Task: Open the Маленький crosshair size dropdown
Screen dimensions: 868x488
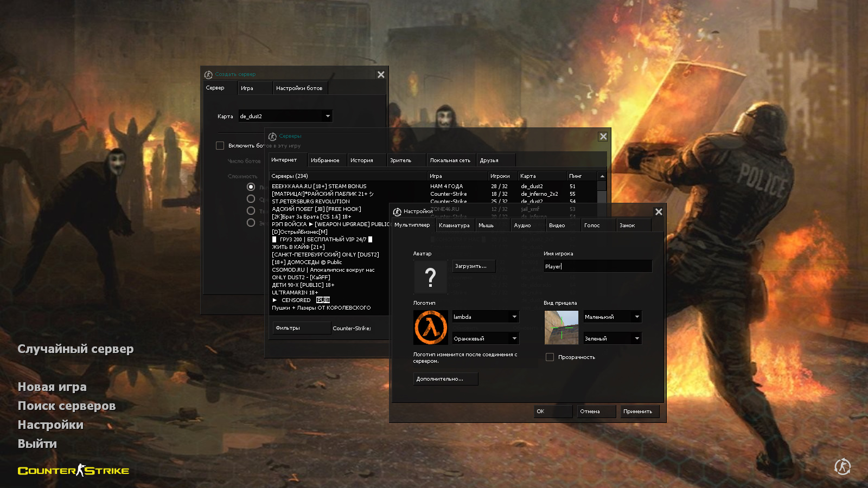Action: coord(637,317)
